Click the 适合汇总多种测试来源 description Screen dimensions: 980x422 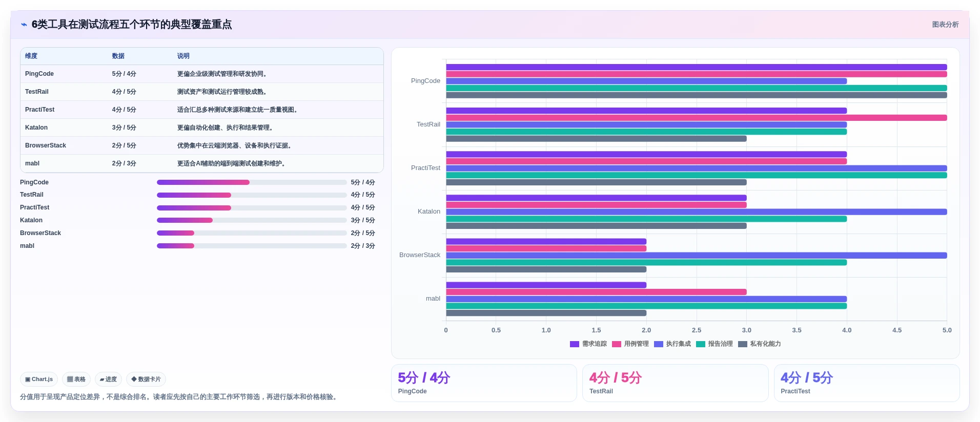tap(237, 110)
